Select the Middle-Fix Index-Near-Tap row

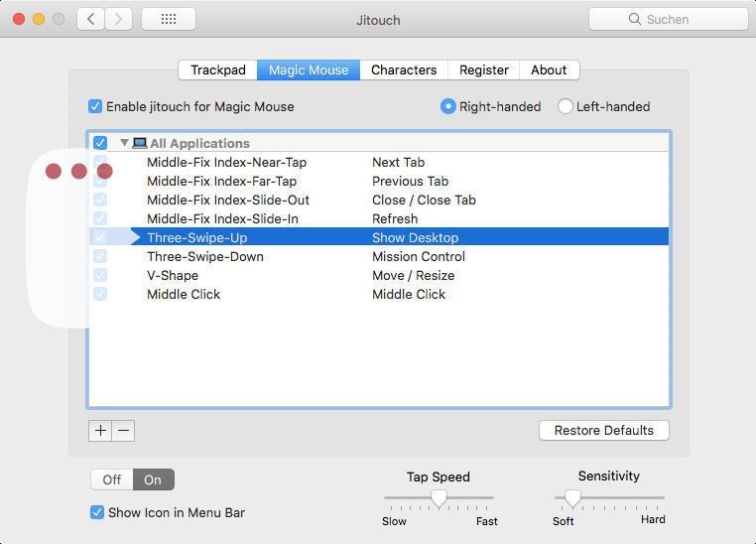pyautogui.click(x=379, y=162)
